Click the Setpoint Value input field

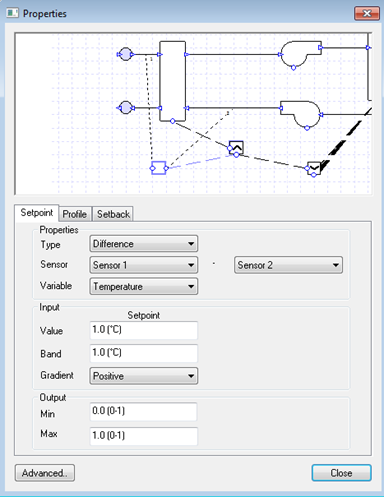coord(144,330)
